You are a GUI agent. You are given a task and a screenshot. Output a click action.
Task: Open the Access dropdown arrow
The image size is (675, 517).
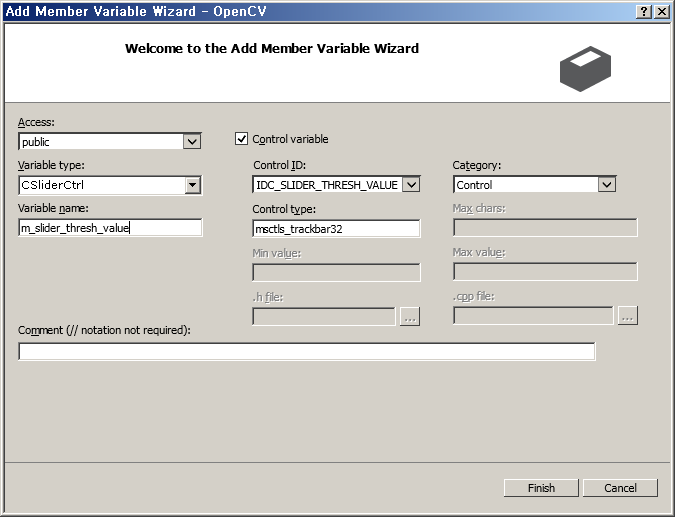pos(192,141)
